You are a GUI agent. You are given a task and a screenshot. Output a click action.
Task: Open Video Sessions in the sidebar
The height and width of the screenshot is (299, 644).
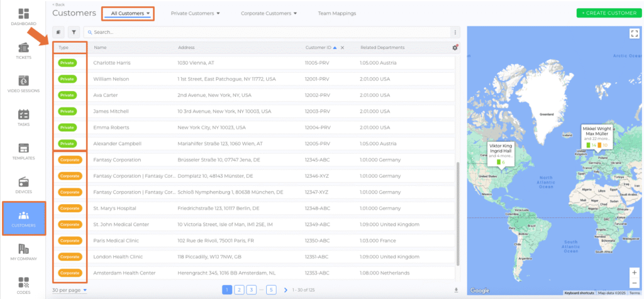(x=23, y=84)
